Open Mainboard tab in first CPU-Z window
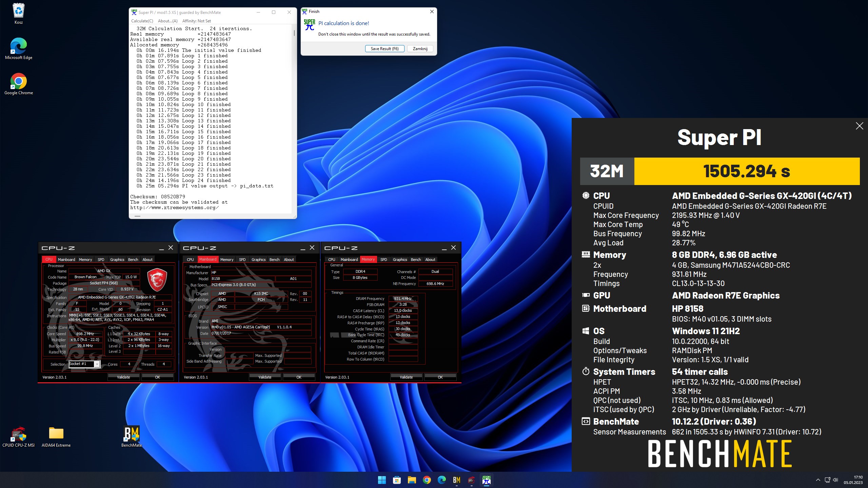This screenshot has height=488, width=868. 66,260
